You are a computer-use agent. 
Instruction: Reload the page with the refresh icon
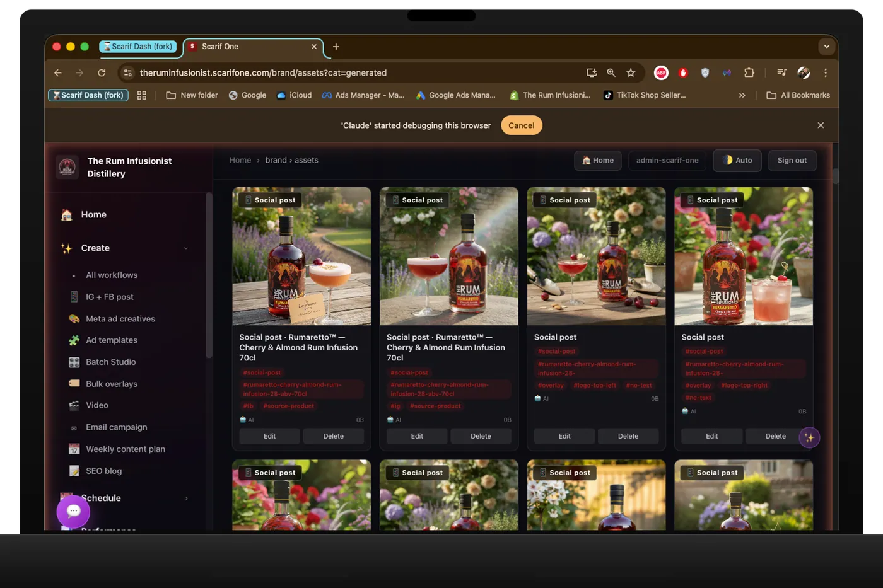[102, 72]
